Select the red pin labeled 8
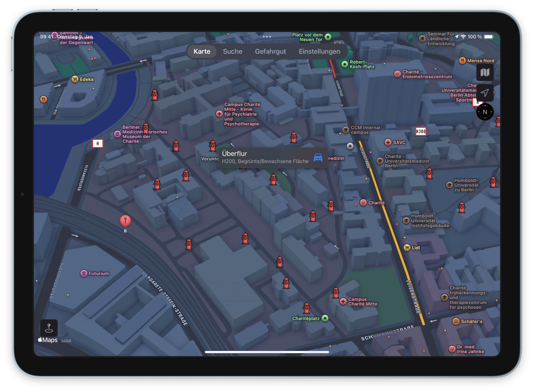 click(125, 221)
